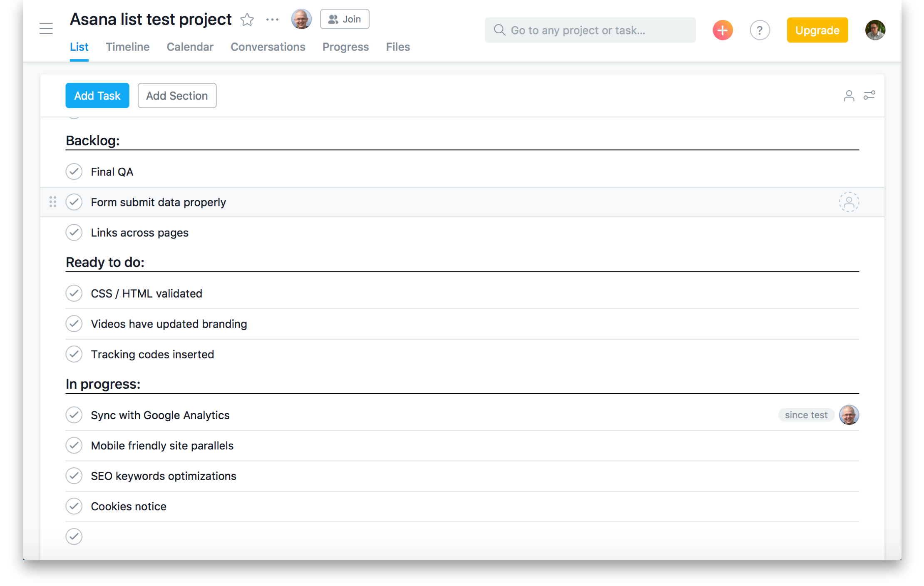Switch to the Timeline tab
Viewport: 924px width, 586px height.
coord(127,47)
